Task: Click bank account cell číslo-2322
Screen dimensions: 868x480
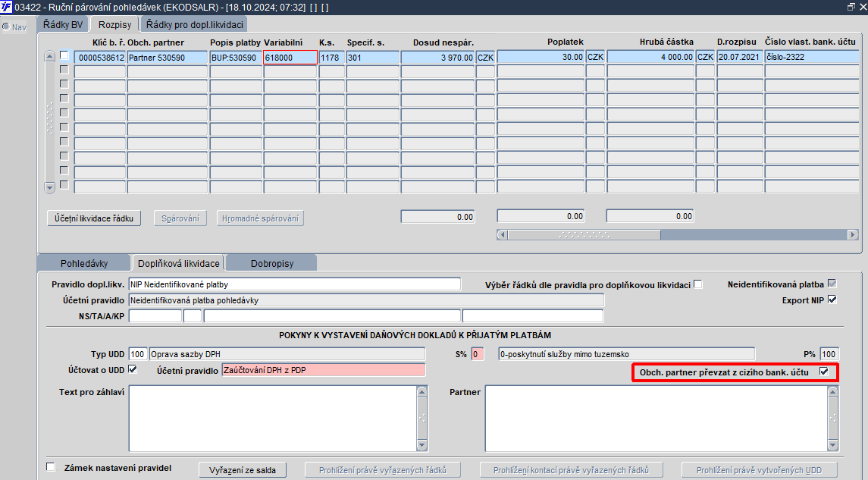Action: (x=812, y=57)
